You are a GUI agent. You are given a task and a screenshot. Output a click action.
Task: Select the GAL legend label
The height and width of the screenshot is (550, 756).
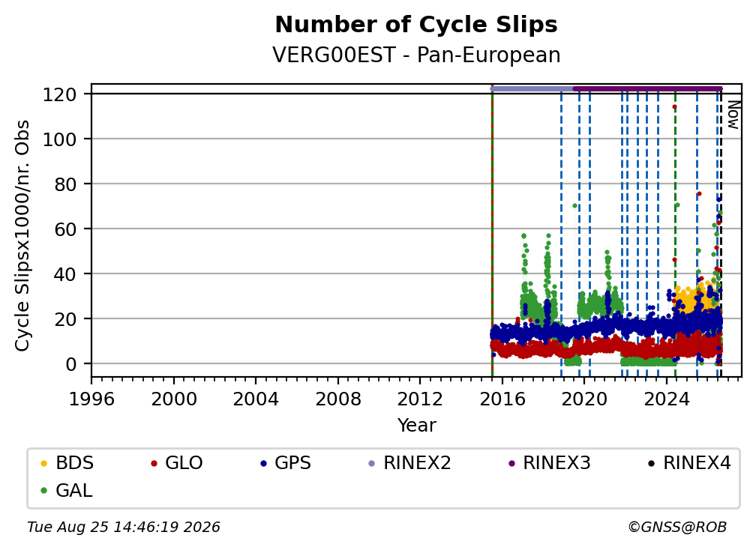[x=73, y=491]
